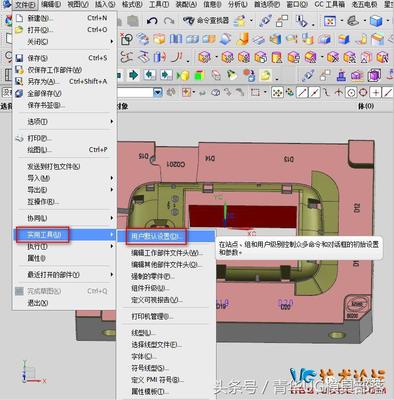Select 打印机管理 in the utilities submenu
The height and width of the screenshot is (400, 394).
166,316
